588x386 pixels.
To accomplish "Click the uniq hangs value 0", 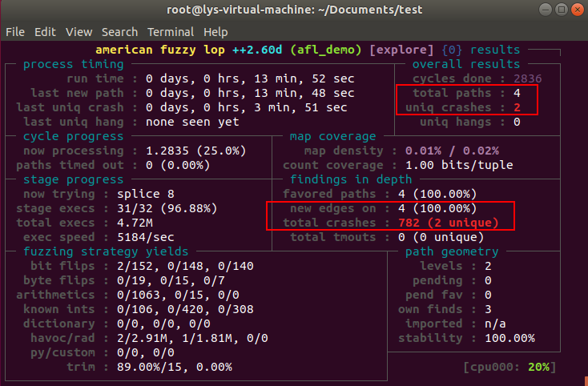I will 517,122.
